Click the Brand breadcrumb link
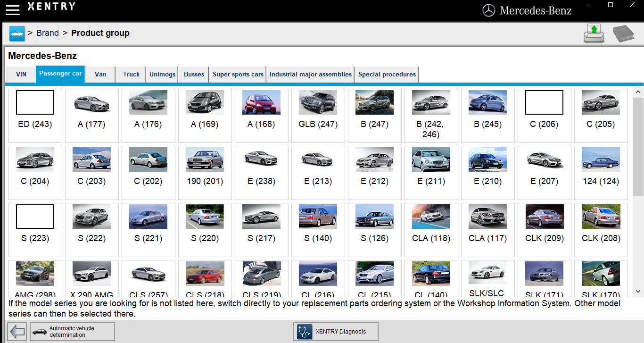The height and width of the screenshot is (343, 644). (48, 33)
